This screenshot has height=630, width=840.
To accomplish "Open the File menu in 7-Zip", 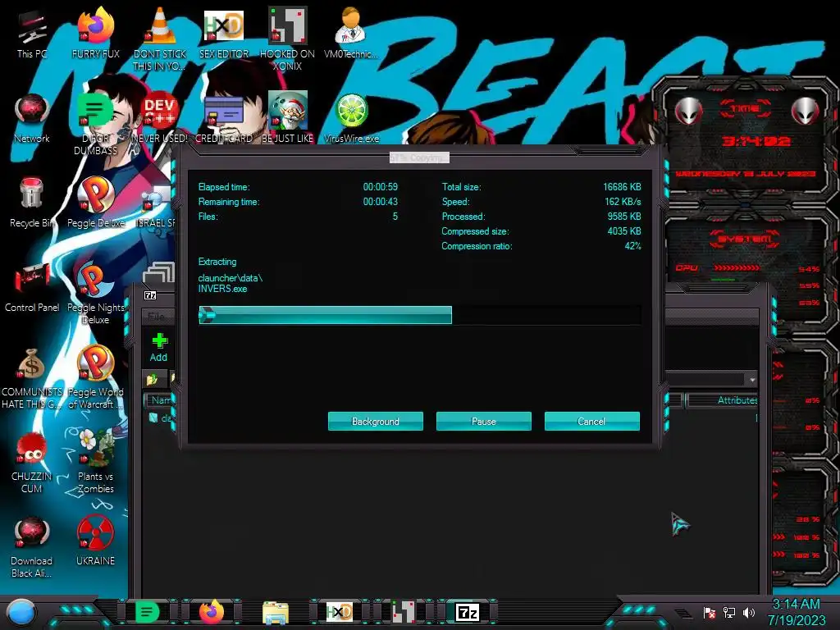I will pos(156,317).
